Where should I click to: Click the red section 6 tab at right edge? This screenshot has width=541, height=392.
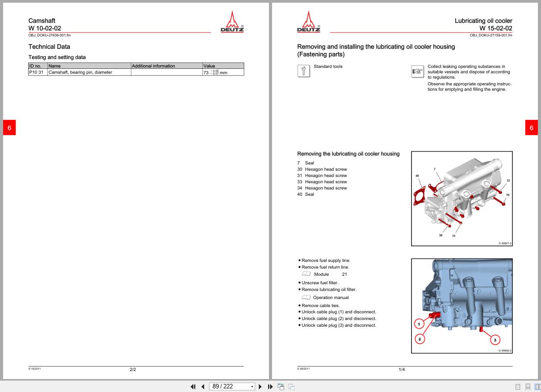[531, 128]
